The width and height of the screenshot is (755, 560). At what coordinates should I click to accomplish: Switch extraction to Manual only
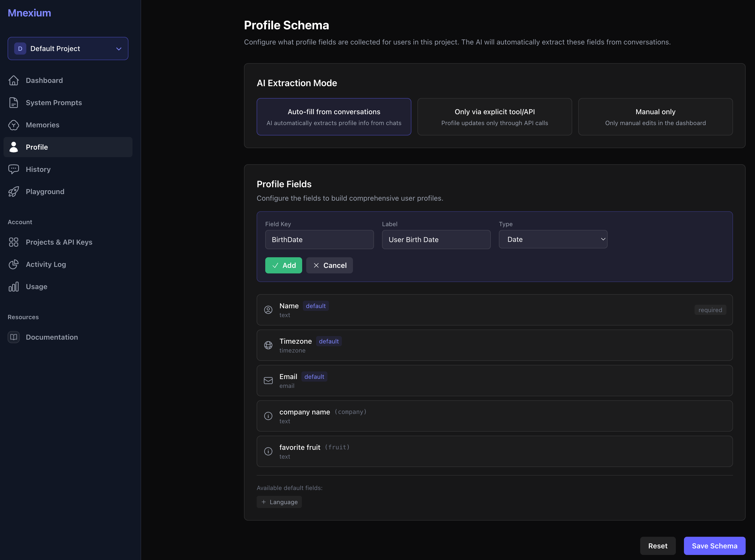tap(655, 116)
